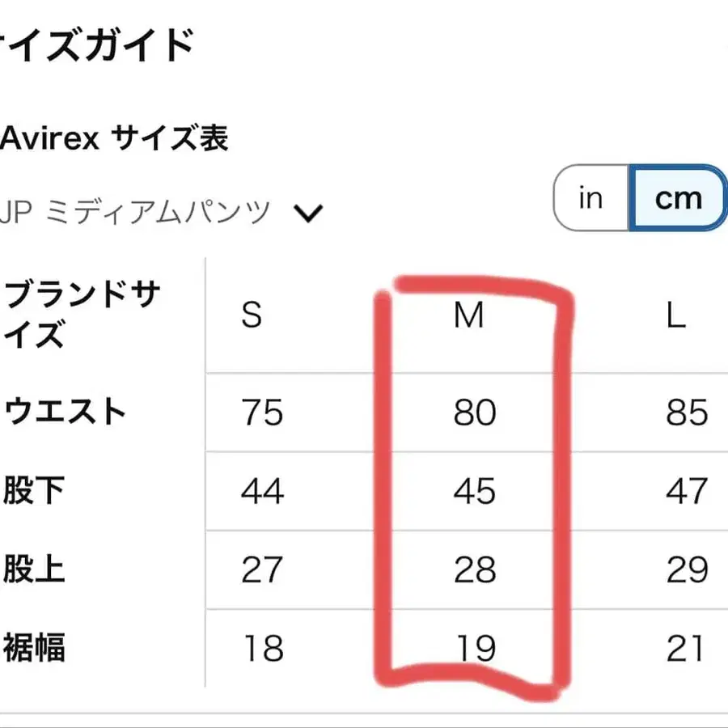This screenshot has height=728, width=728.
Task: Expand the product type selector chevron
Action: pos(307,212)
